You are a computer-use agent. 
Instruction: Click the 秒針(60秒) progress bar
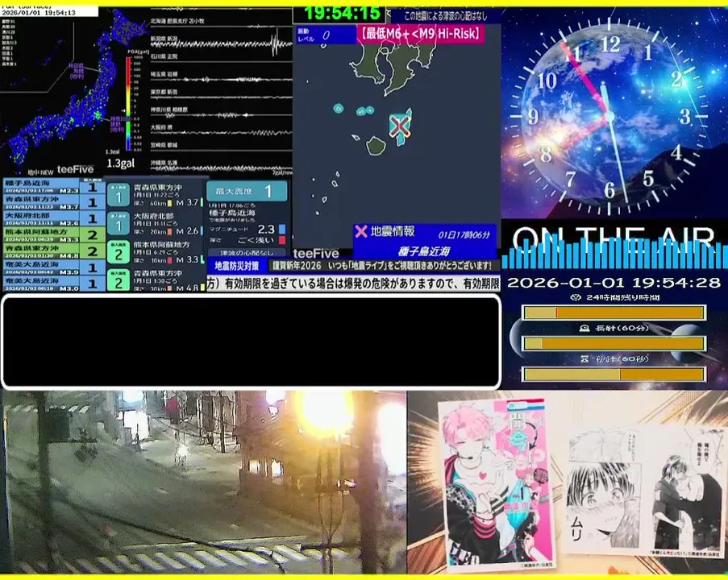(614, 374)
